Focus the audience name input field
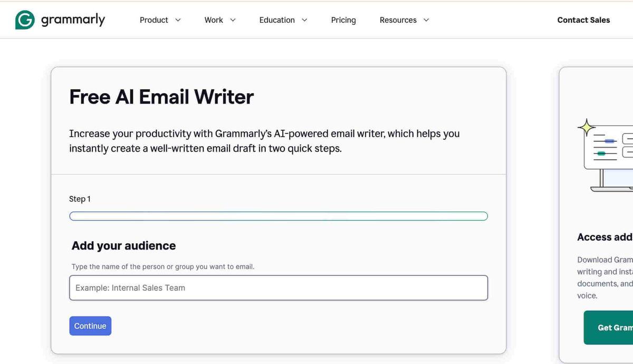This screenshot has width=633, height=364. pyautogui.click(x=279, y=288)
